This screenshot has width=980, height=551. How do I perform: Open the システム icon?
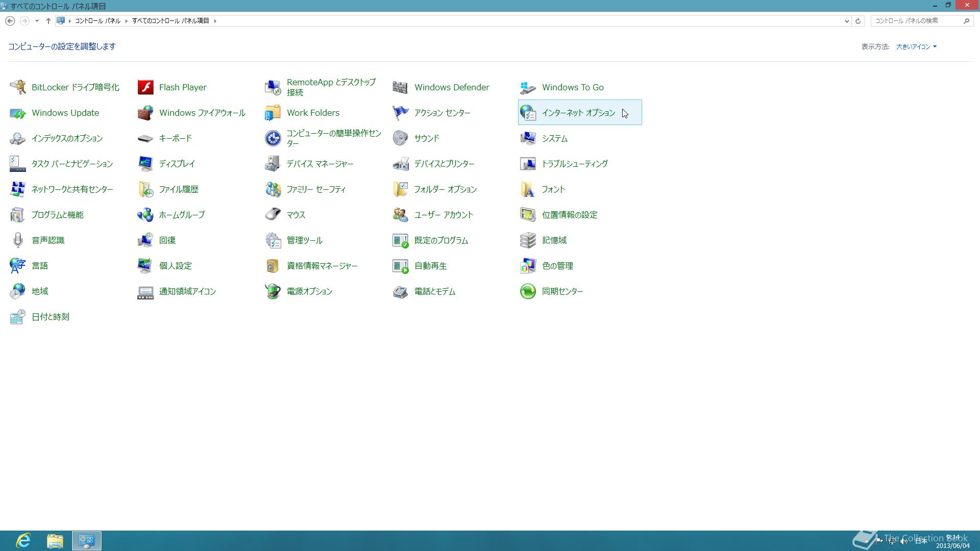[x=528, y=138]
